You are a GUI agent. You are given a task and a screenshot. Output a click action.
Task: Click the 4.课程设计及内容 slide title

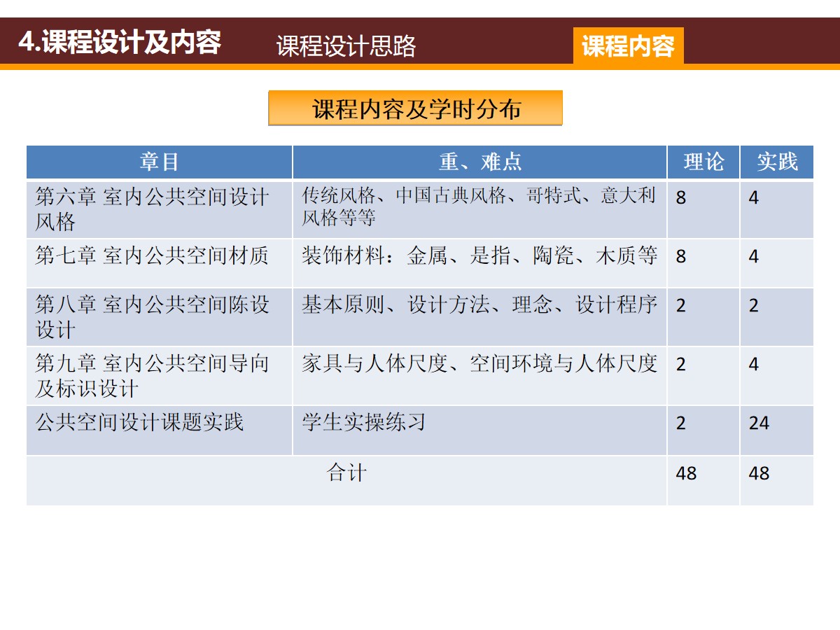click(x=120, y=43)
